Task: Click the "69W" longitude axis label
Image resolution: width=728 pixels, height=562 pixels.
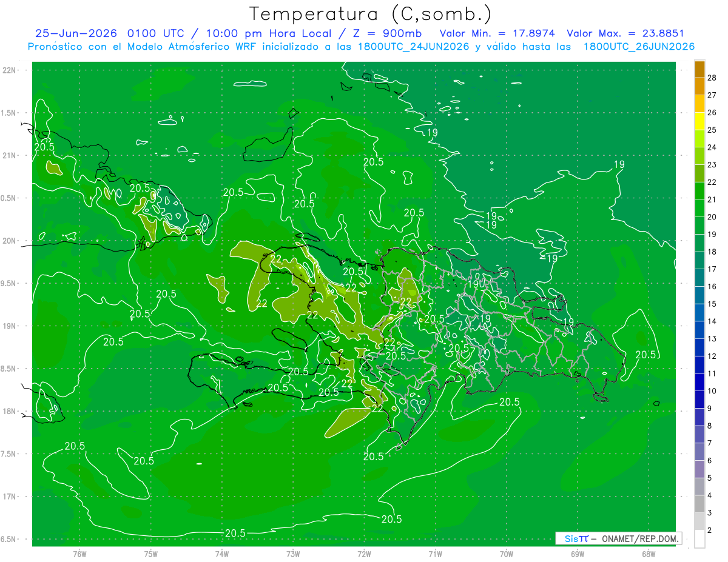Action: (x=578, y=554)
